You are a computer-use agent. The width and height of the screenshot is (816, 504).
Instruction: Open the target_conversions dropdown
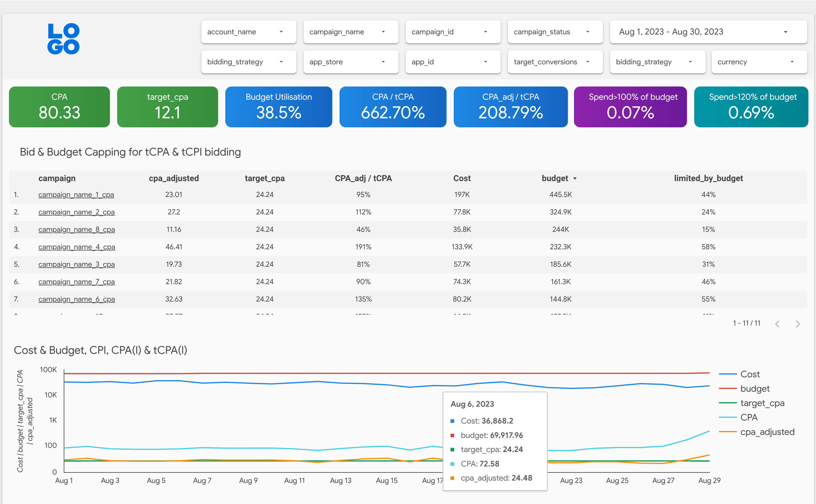pos(555,62)
